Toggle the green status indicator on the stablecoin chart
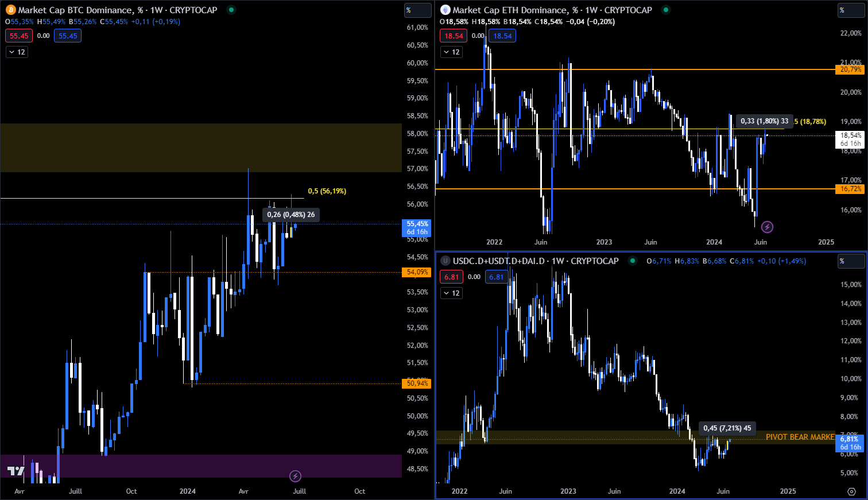 coord(632,261)
